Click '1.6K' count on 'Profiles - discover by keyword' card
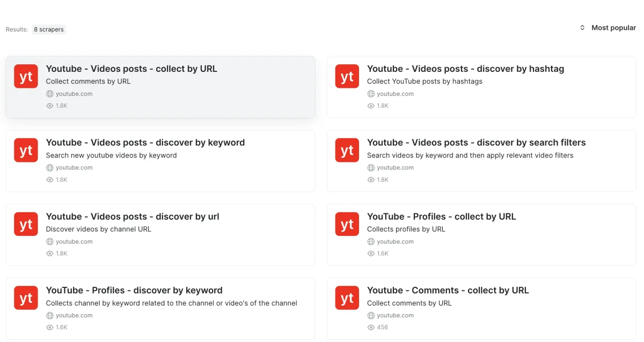Image resolution: width=644 pixels, height=342 pixels. 62,328
